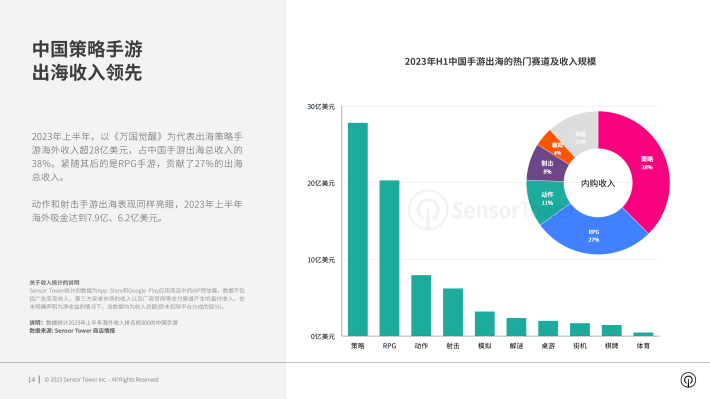The width and height of the screenshot is (710, 399).
Task: Click the Sensor Tower watermark in chart
Action: [x=489, y=210]
